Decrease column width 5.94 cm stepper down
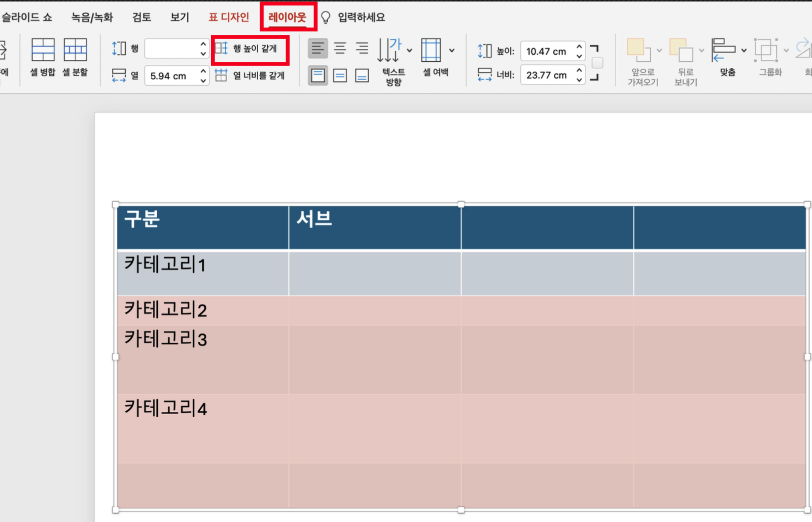 pyautogui.click(x=203, y=80)
